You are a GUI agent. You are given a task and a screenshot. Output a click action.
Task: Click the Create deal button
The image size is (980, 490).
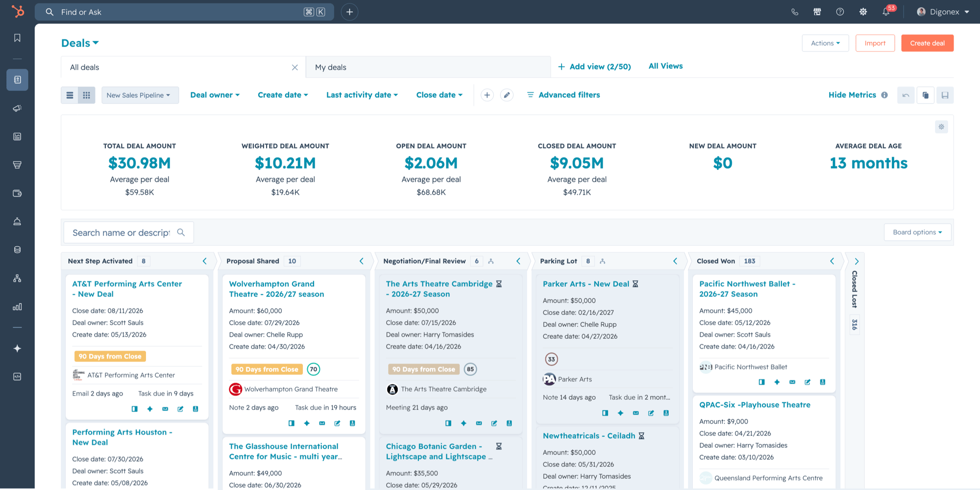927,43
